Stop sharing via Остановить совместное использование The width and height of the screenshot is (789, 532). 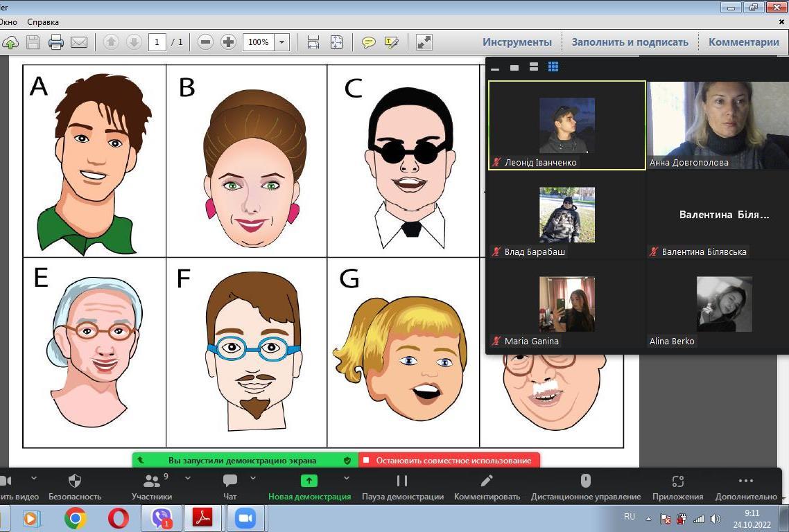tap(449, 461)
